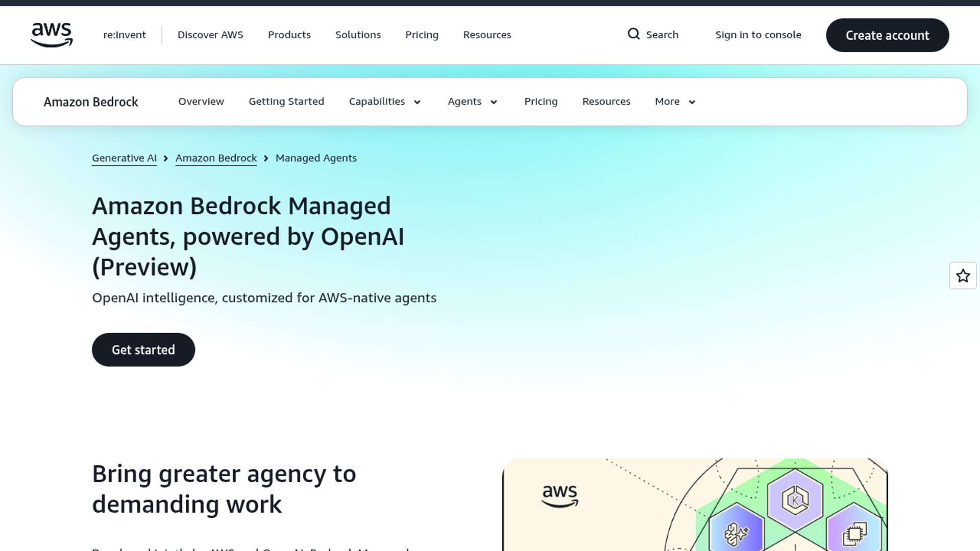Open the Solutions menu
This screenshot has height=551, width=980.
point(358,35)
